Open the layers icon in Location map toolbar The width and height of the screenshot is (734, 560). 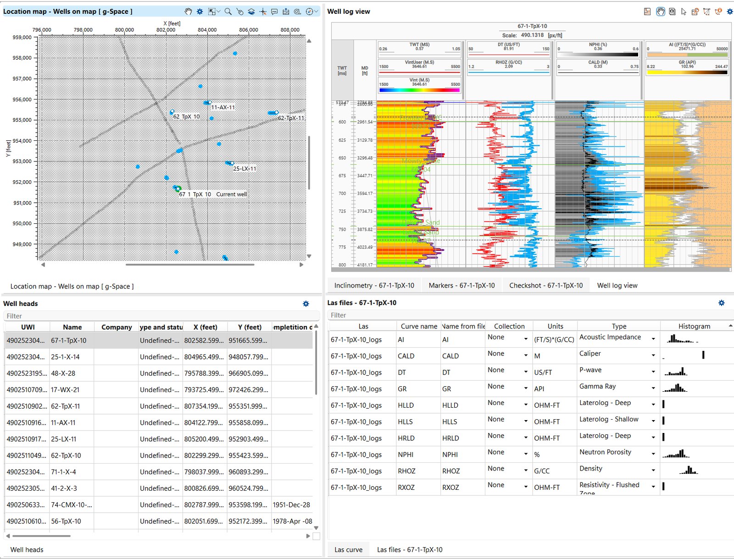[x=251, y=11]
